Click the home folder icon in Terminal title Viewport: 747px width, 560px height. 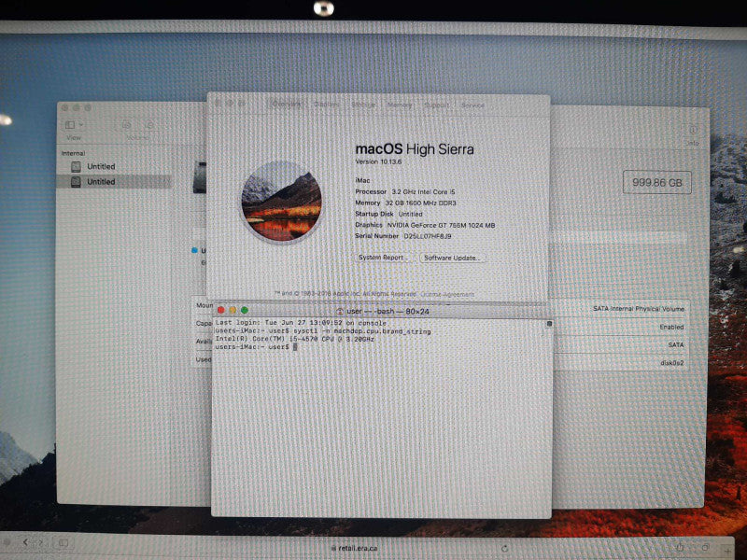[x=340, y=311]
